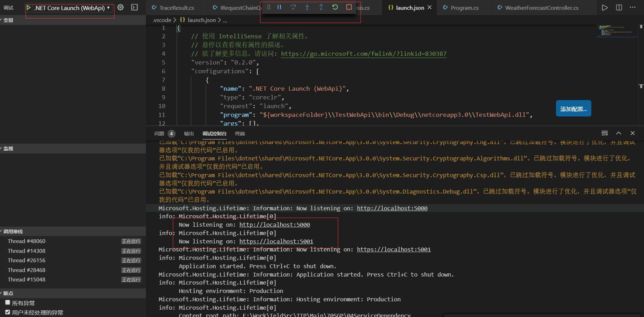Image resolution: width=644 pixels, height=317 pixels.
Task: Select Thread #26156 in call stack
Action: pyautogui.click(x=27, y=260)
